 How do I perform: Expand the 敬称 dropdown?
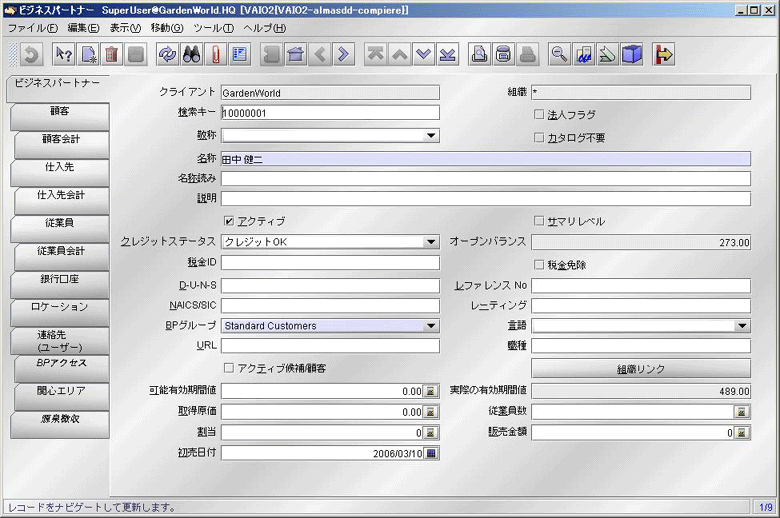point(431,135)
